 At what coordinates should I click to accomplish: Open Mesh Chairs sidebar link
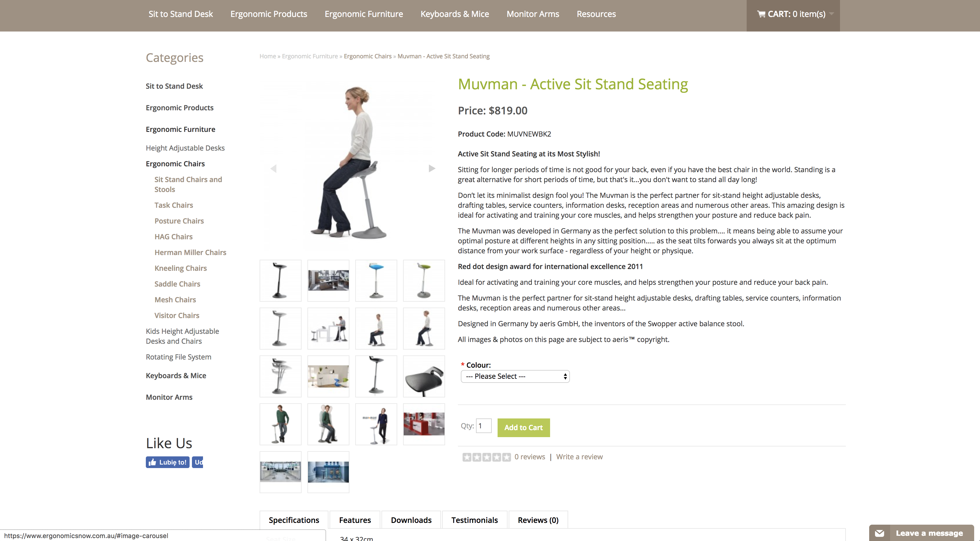pyautogui.click(x=175, y=300)
